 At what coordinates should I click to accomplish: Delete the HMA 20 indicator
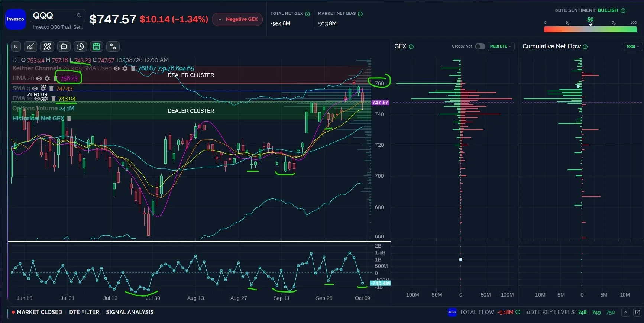[55, 78]
